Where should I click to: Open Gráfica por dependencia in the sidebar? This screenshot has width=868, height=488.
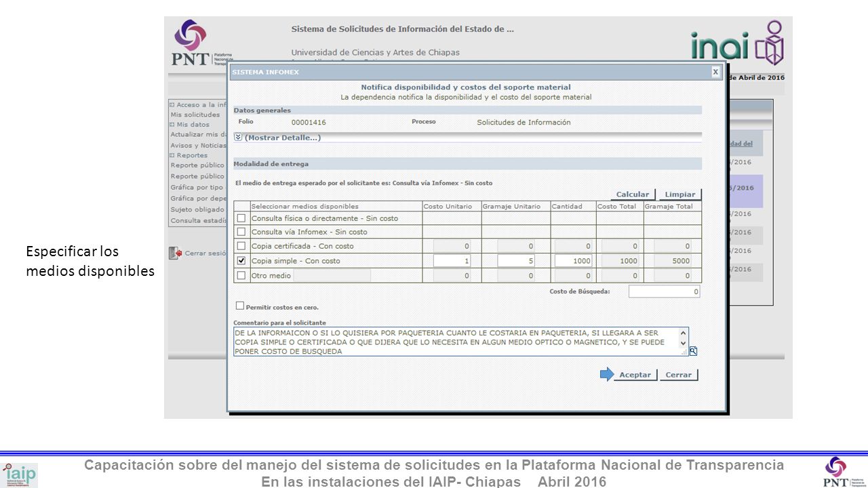(x=198, y=199)
